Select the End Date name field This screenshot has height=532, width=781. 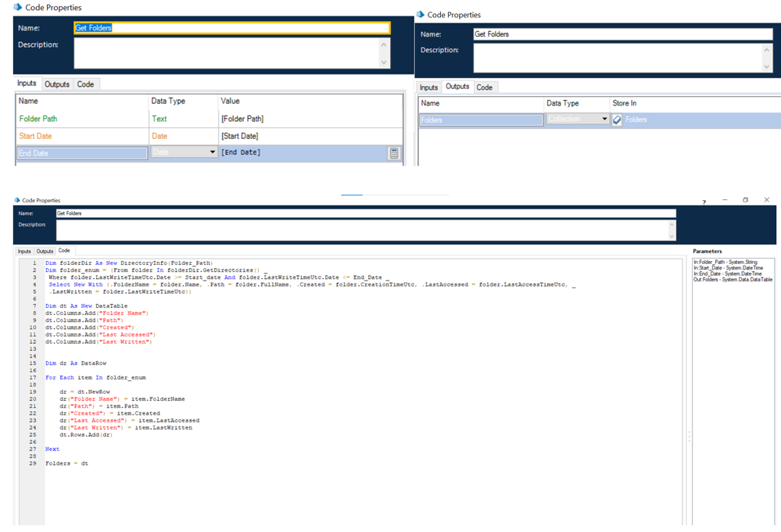[x=82, y=153]
